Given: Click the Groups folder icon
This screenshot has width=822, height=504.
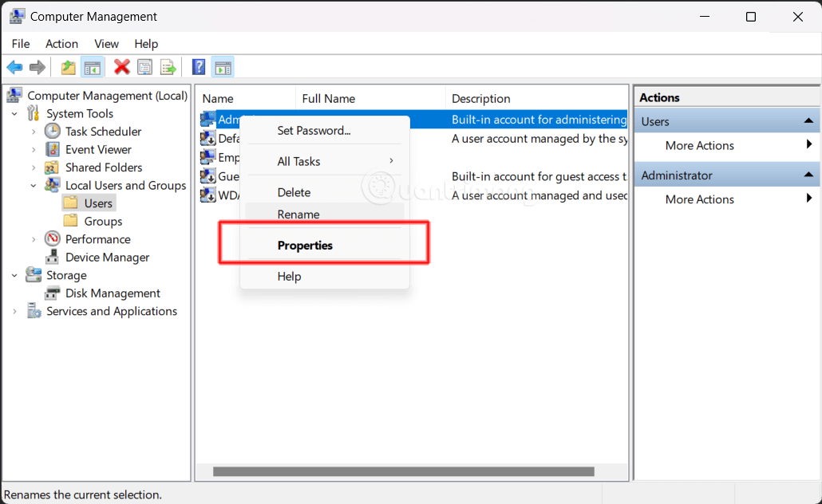Looking at the screenshot, I should 71,221.
